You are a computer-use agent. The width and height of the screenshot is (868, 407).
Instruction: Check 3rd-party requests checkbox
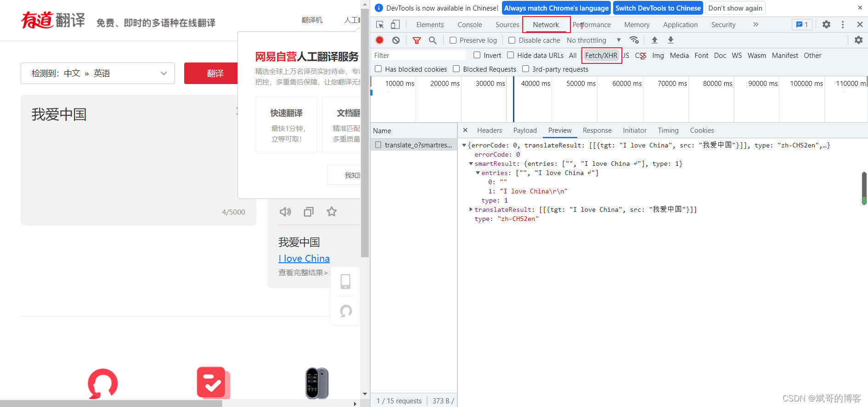(x=525, y=69)
